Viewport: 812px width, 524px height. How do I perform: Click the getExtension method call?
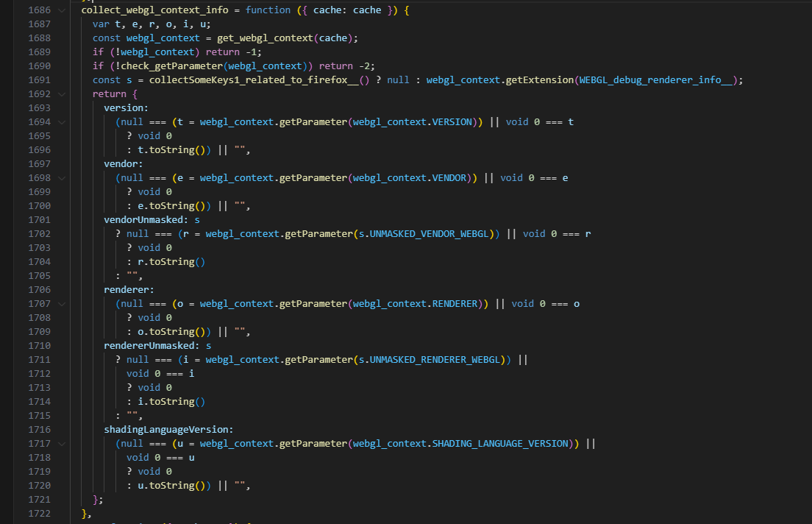[x=540, y=80]
